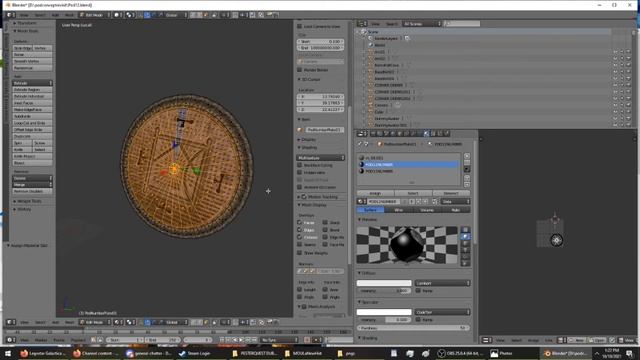Click the material preview sphere thumbnail
The width and height of the screenshot is (640, 360).
coord(407,244)
